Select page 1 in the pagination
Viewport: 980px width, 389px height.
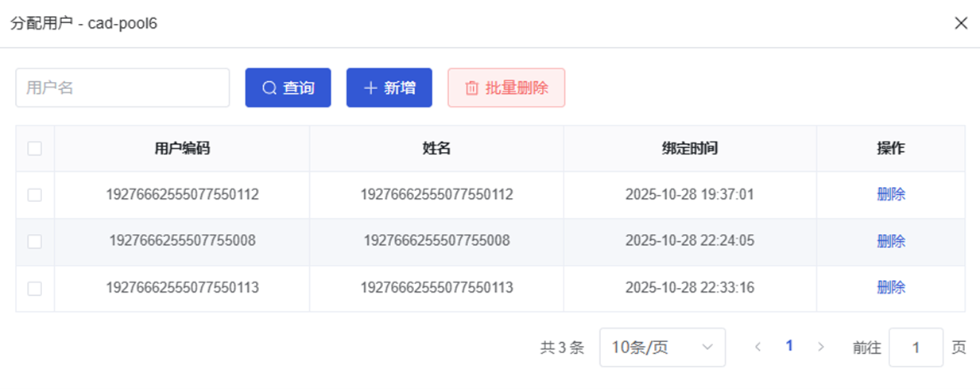[789, 346]
